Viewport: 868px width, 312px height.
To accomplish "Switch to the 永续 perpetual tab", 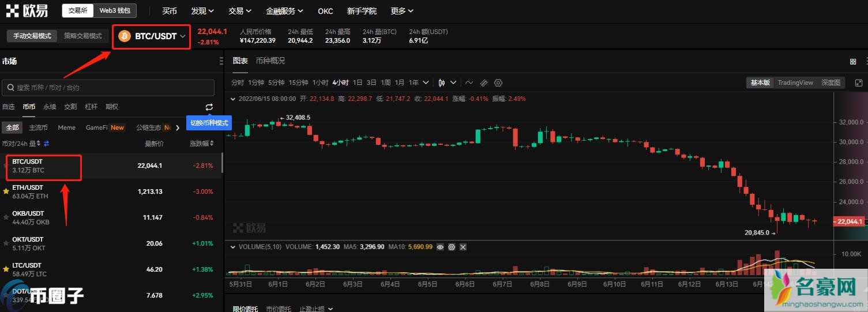I will [50, 107].
